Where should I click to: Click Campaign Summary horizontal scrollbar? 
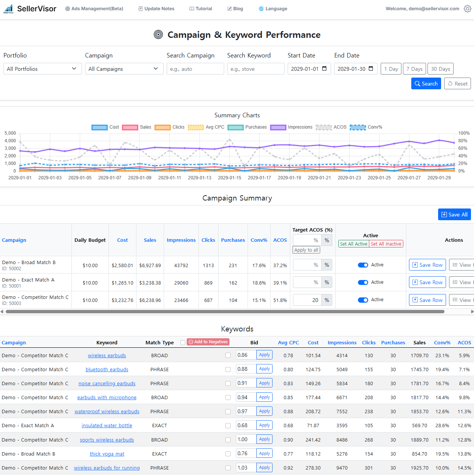tap(225, 312)
